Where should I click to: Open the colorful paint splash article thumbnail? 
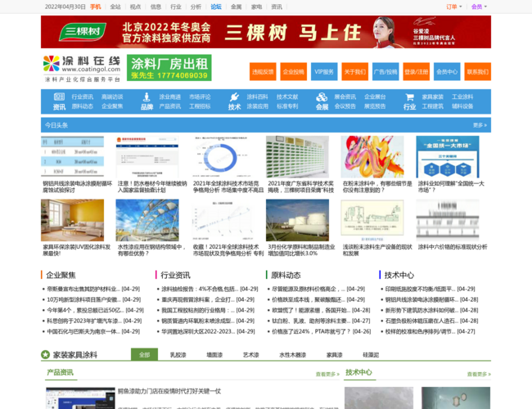[x=372, y=156]
